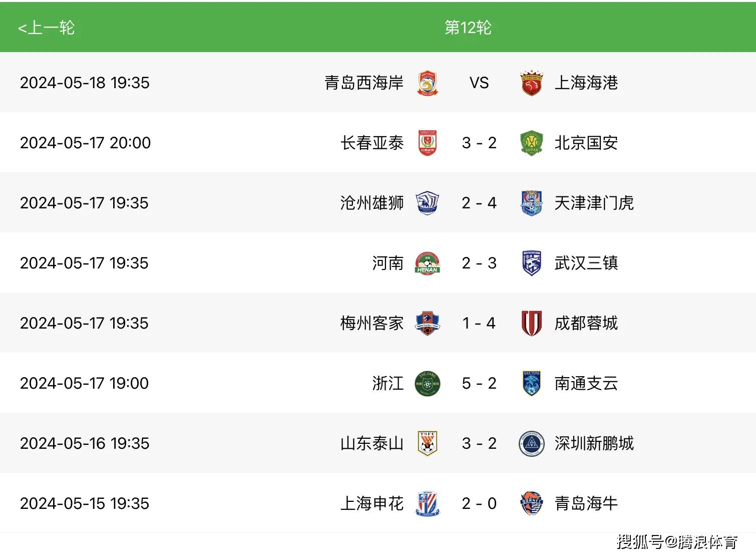Click the 武汉三镇 blue crest
The height and width of the screenshot is (558, 756).
click(x=531, y=263)
